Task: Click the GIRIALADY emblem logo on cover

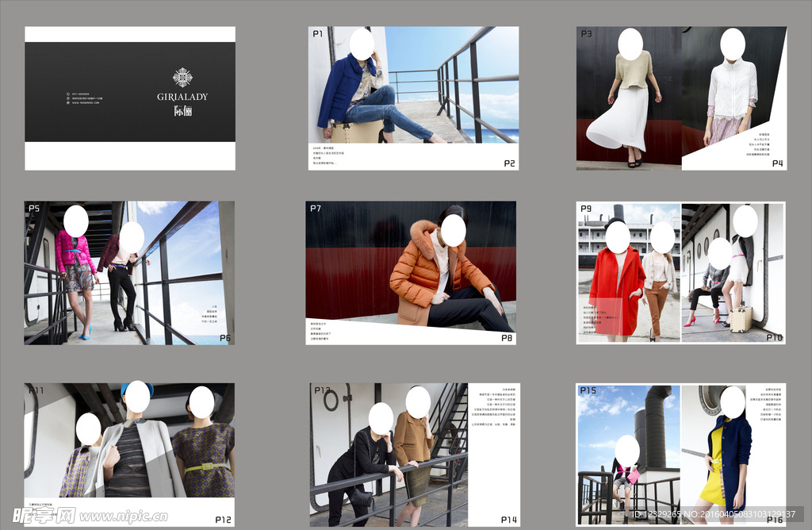Action: click(182, 78)
